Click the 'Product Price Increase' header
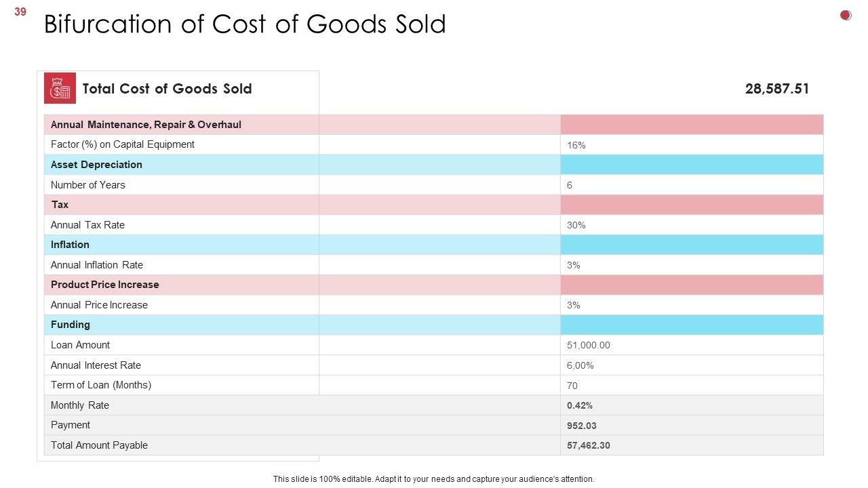868x488 pixels. pos(105,285)
